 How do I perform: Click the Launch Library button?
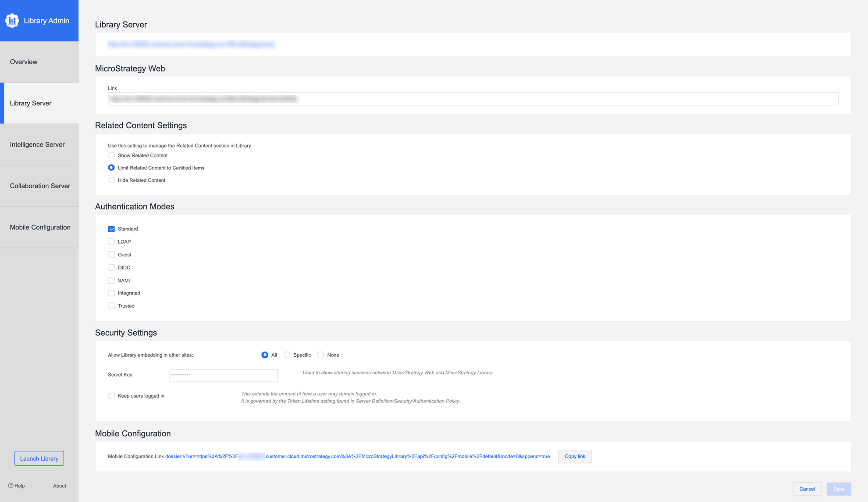pos(39,459)
